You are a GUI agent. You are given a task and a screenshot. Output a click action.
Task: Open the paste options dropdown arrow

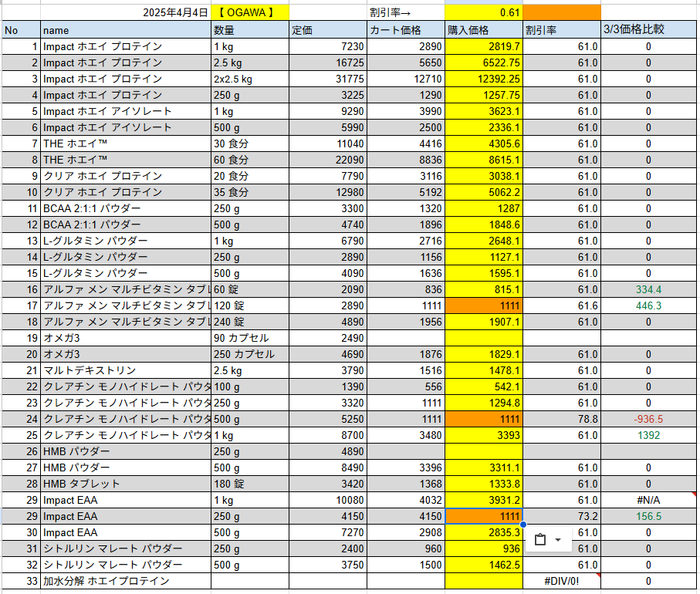point(557,539)
